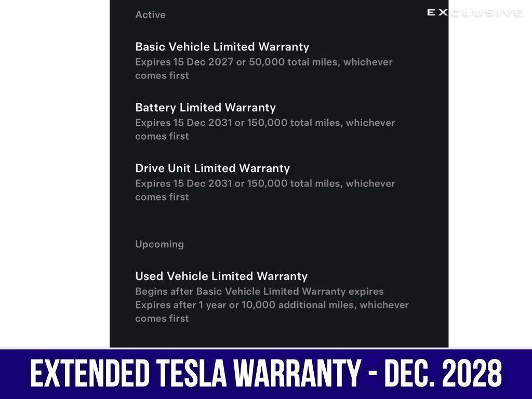
Task: Click 'Begins after Basic Vehicle Limited Warranty expires'
Action: point(260,291)
